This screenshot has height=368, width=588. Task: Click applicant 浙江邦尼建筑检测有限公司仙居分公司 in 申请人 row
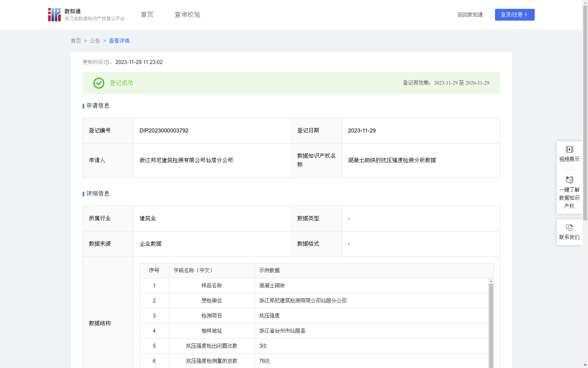(186, 160)
